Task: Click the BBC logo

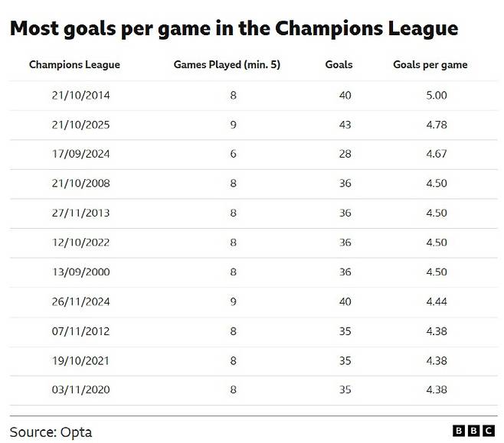Action: (473, 431)
